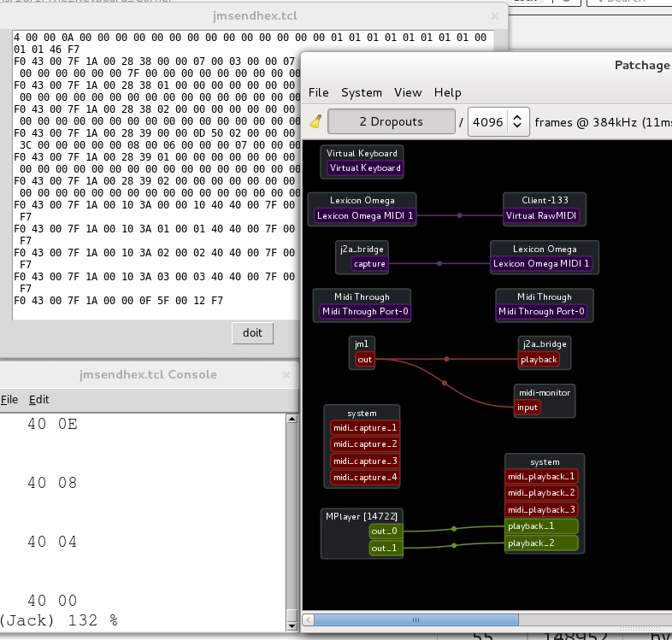The height and width of the screenshot is (640, 672).
Task: Select the j2a_bridge capture port
Action: click(369, 264)
